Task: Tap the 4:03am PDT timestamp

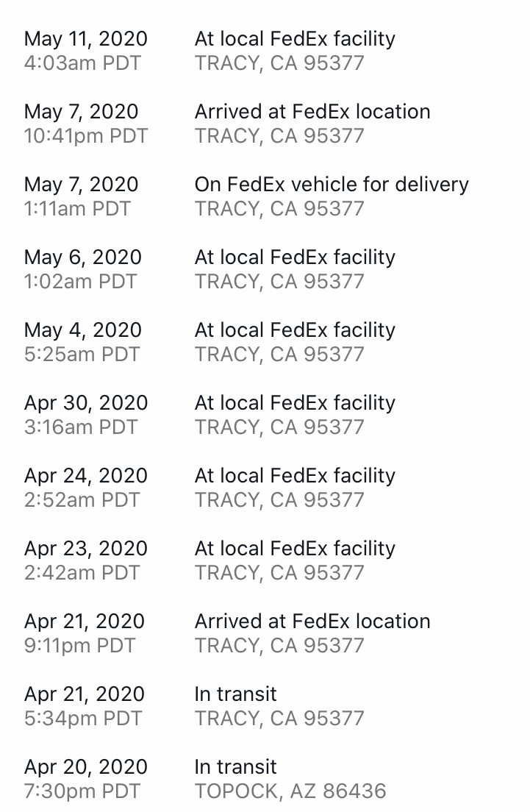Action: (83, 63)
